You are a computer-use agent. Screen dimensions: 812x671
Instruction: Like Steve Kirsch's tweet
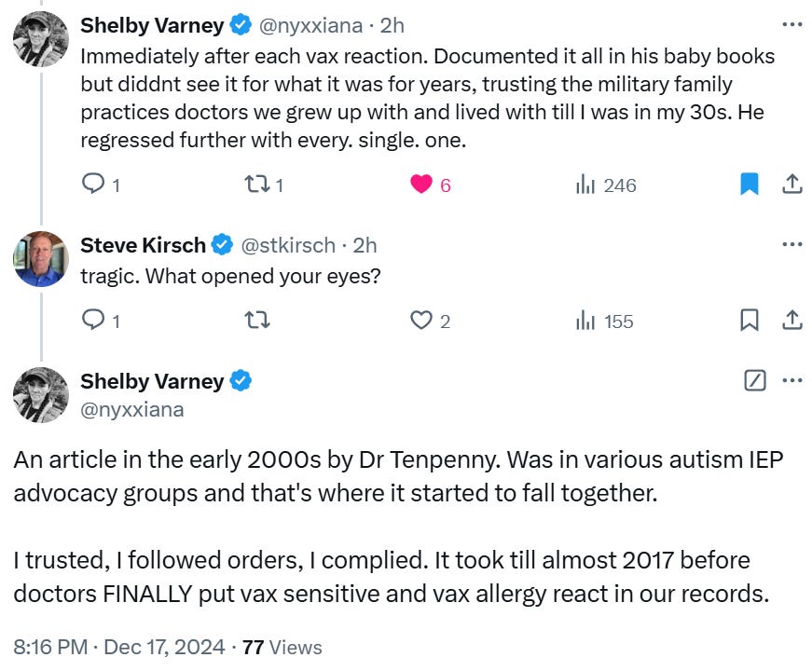point(421,321)
